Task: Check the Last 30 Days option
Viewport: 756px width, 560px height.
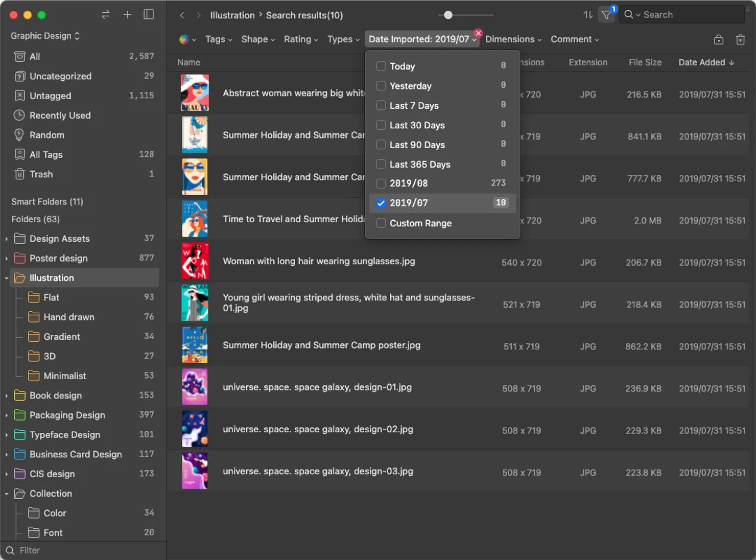Action: pyautogui.click(x=381, y=125)
